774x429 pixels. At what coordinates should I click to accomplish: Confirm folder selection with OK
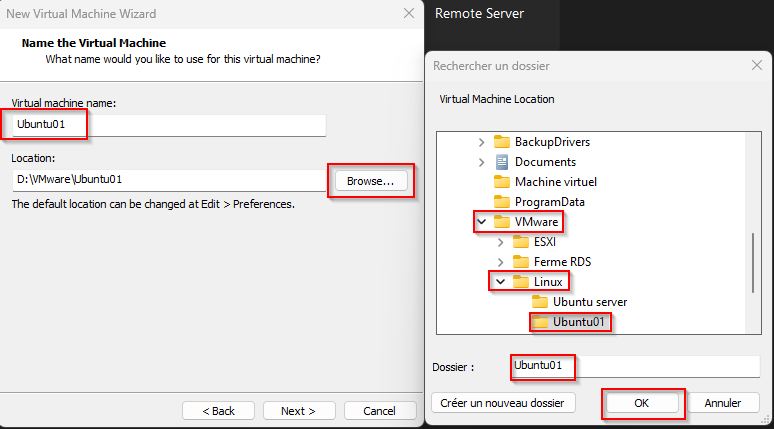[642, 403]
